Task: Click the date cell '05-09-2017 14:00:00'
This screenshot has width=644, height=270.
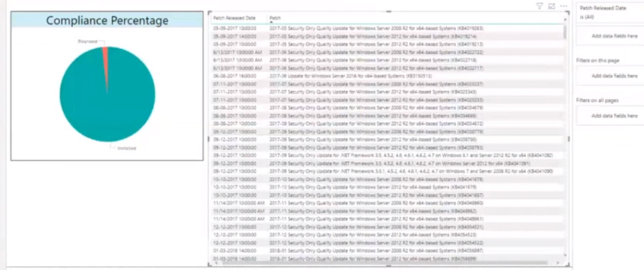Action: pyautogui.click(x=235, y=36)
